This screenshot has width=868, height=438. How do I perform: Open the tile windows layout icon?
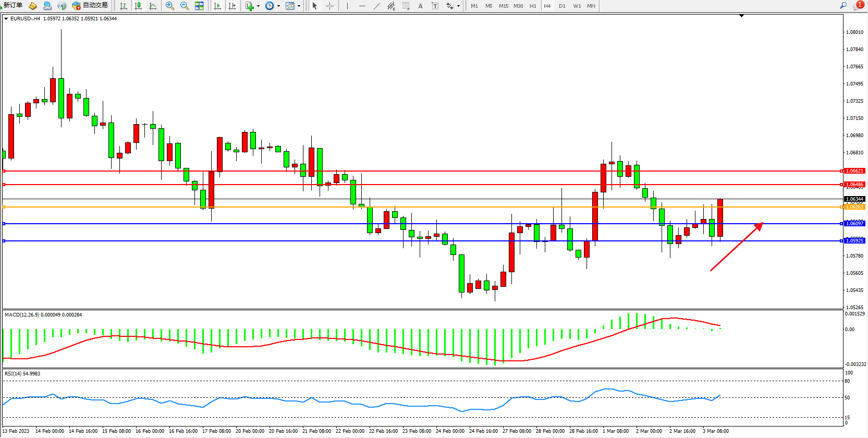(x=199, y=6)
